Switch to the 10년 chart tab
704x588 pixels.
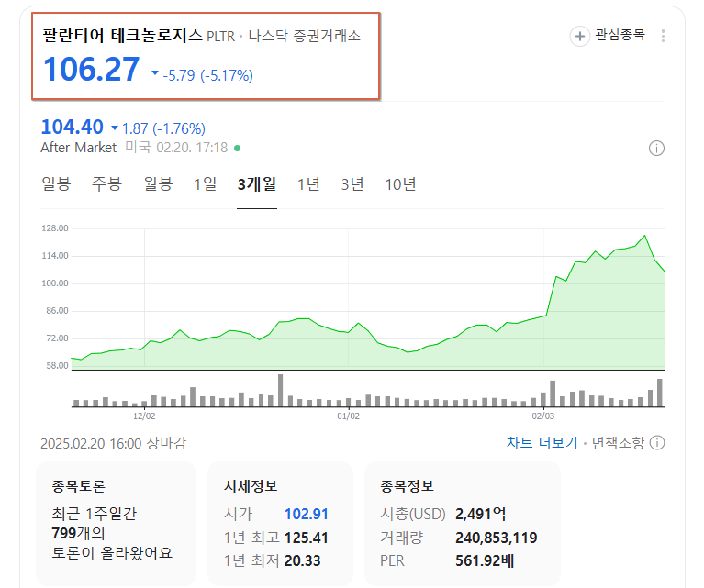[x=400, y=184]
